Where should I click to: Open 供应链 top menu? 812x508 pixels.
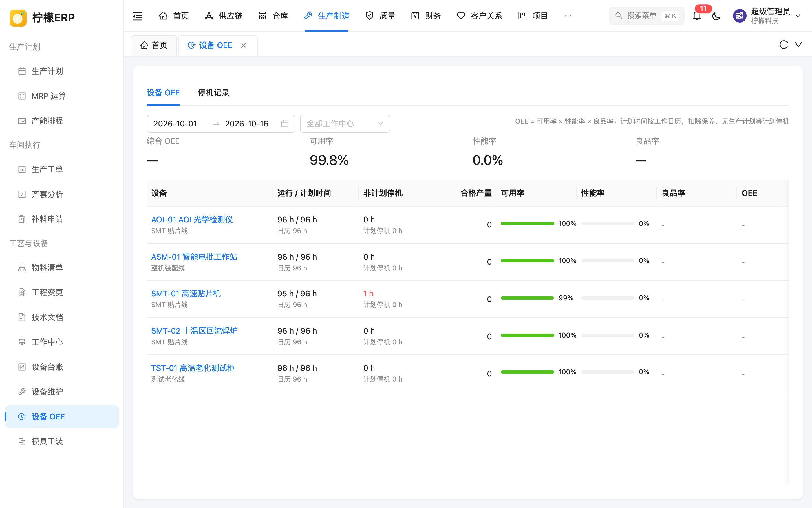[224, 16]
